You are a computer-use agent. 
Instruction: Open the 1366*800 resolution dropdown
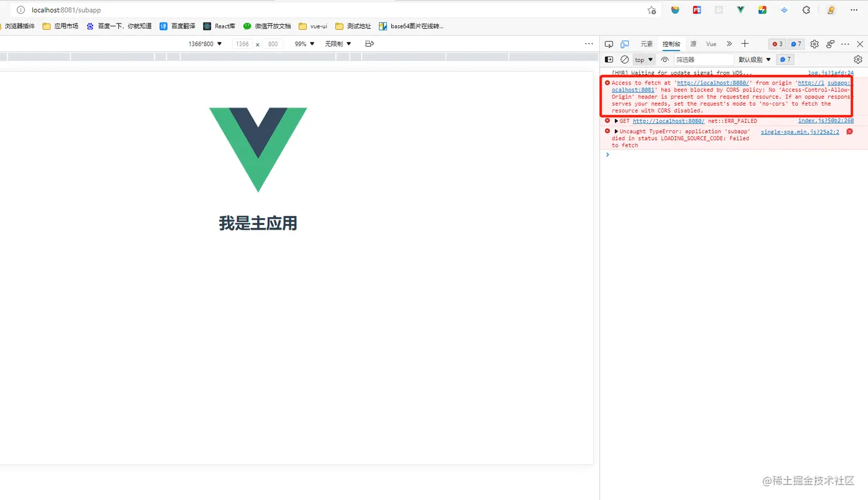click(205, 44)
